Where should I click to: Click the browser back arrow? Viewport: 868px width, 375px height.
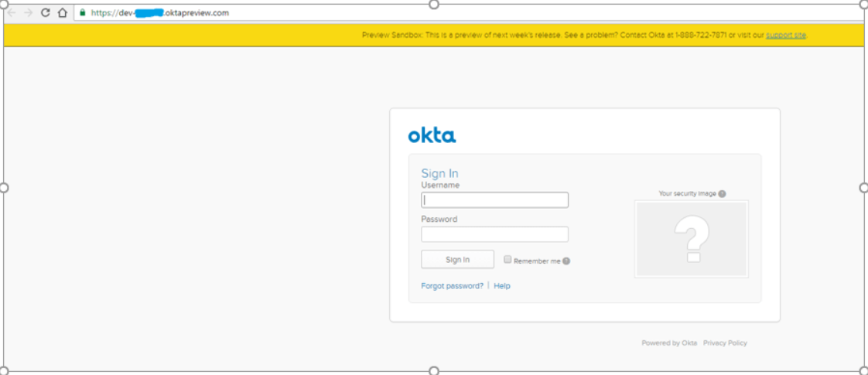12,12
